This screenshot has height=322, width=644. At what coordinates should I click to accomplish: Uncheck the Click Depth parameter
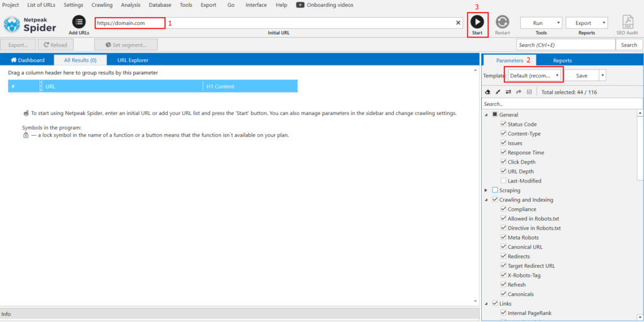click(504, 162)
